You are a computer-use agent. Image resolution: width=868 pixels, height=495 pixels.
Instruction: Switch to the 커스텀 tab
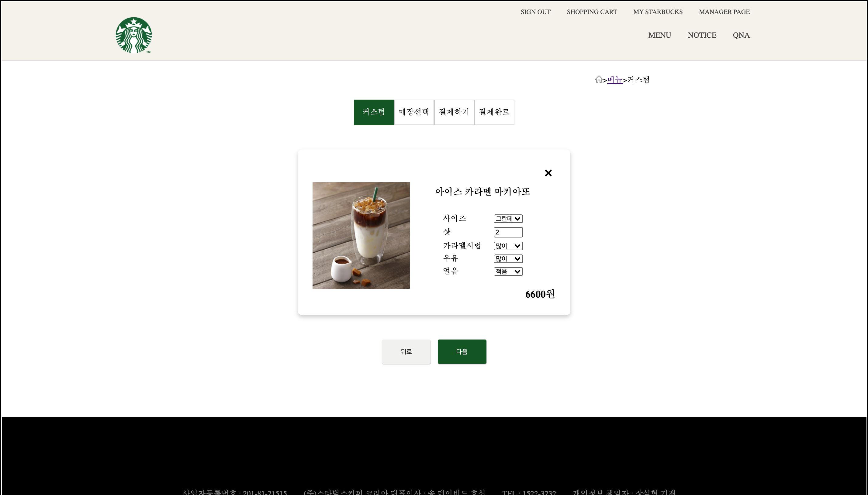[374, 112]
